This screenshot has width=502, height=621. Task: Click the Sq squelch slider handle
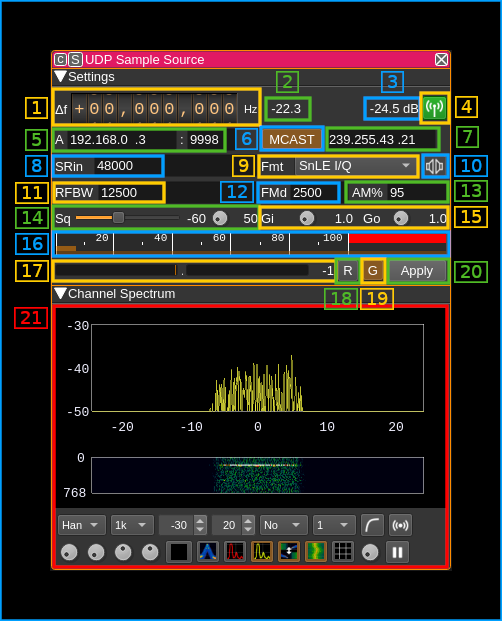coord(118,217)
